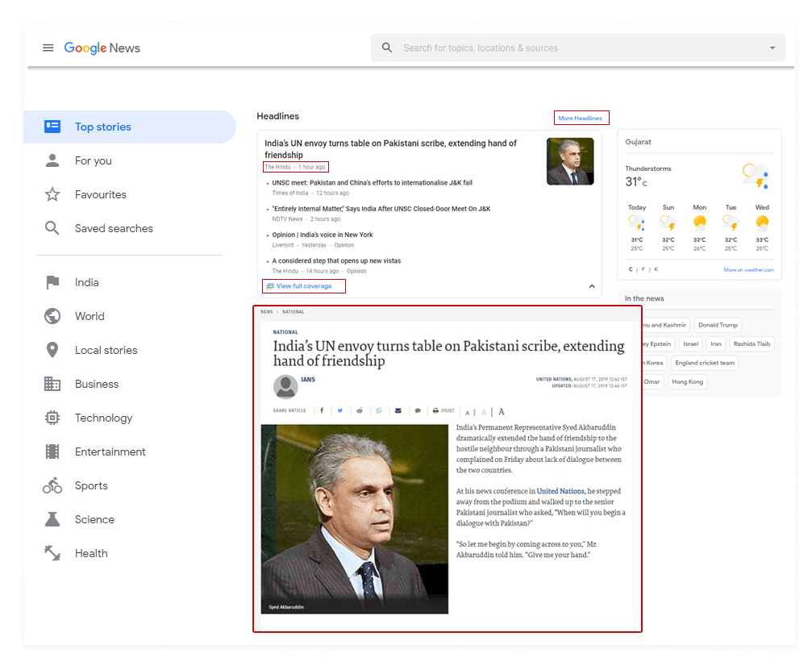Click the World globe icon
This screenshot has height=670, width=812.
(x=52, y=316)
